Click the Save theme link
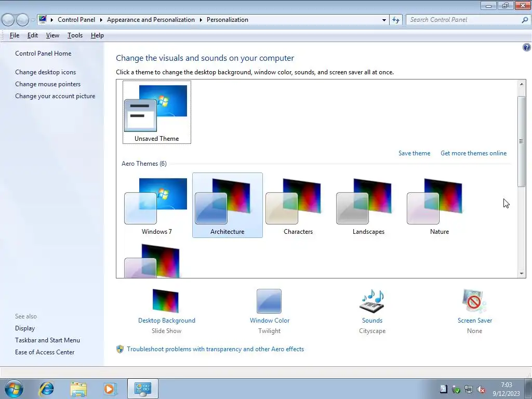The width and height of the screenshot is (532, 399). pyautogui.click(x=414, y=153)
